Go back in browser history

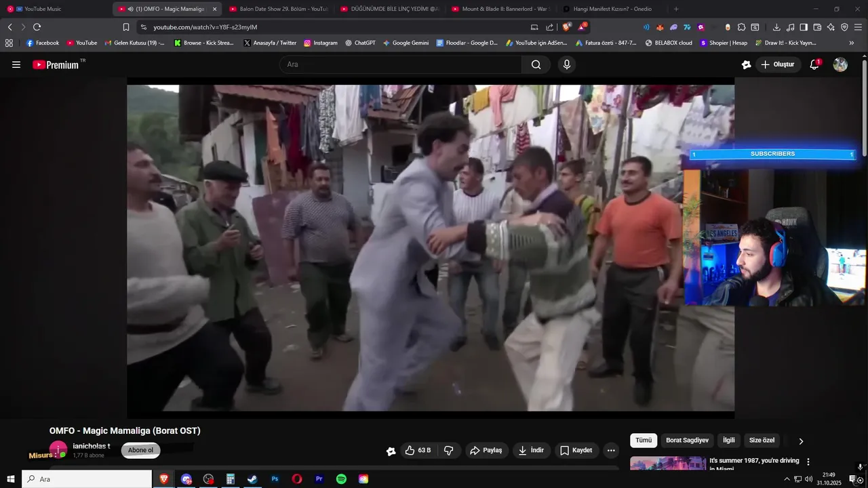click(x=9, y=27)
